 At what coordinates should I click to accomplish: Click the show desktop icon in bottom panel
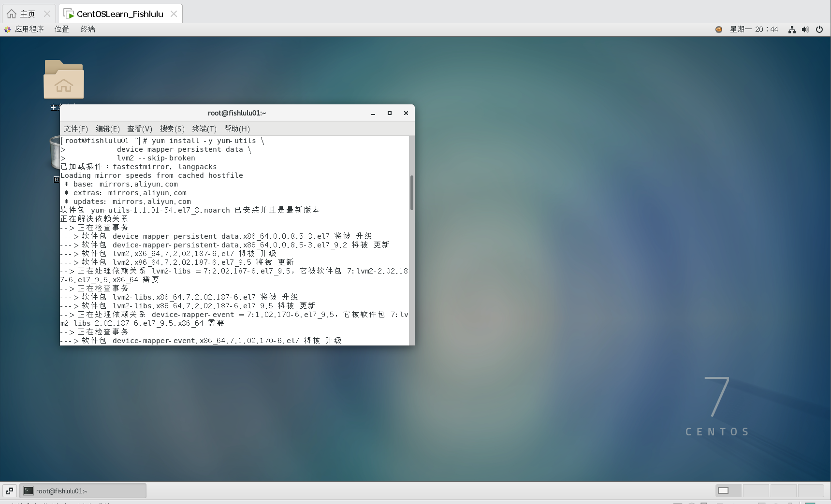[x=10, y=491]
